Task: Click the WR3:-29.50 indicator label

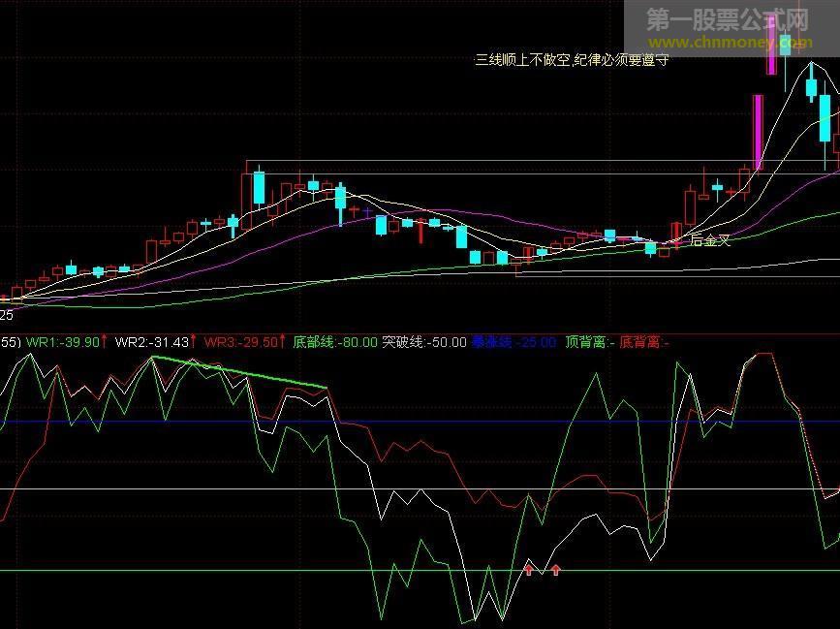Action: pos(240,342)
